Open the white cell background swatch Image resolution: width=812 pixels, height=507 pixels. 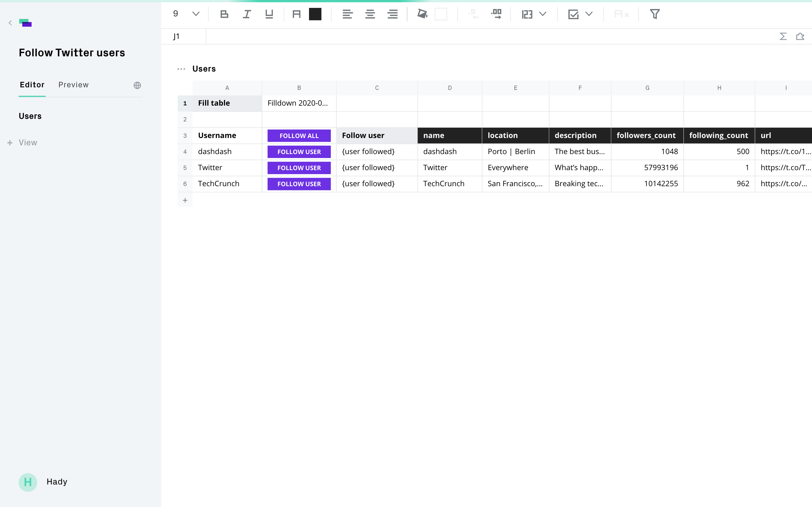[441, 14]
